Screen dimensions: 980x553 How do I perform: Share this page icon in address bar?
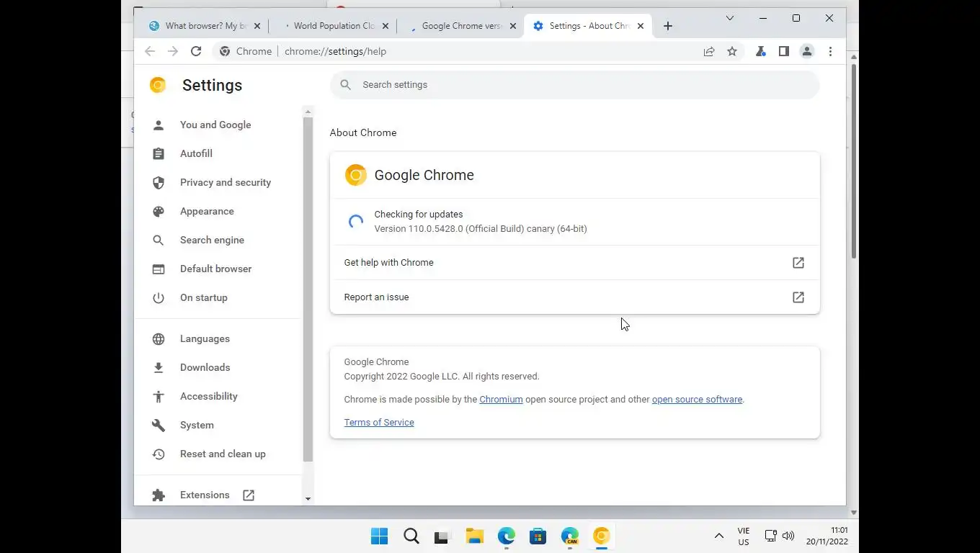[x=709, y=51]
